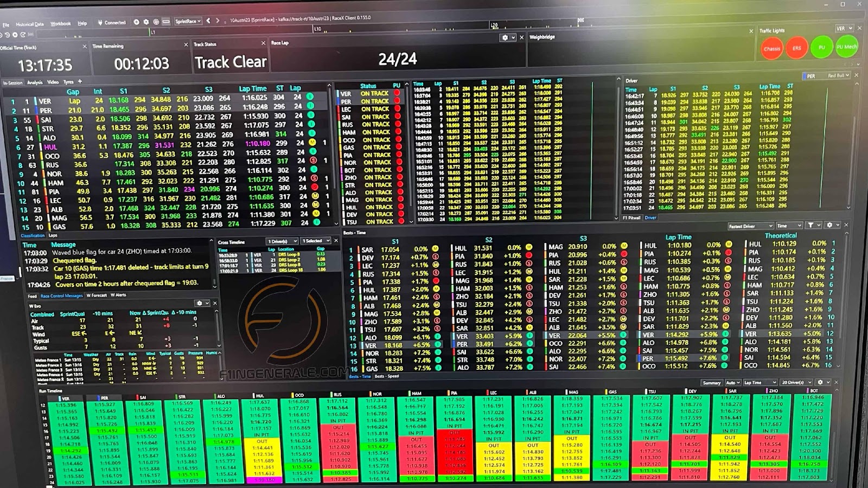
Task: Open the W Forecast tab
Action: click(97, 295)
